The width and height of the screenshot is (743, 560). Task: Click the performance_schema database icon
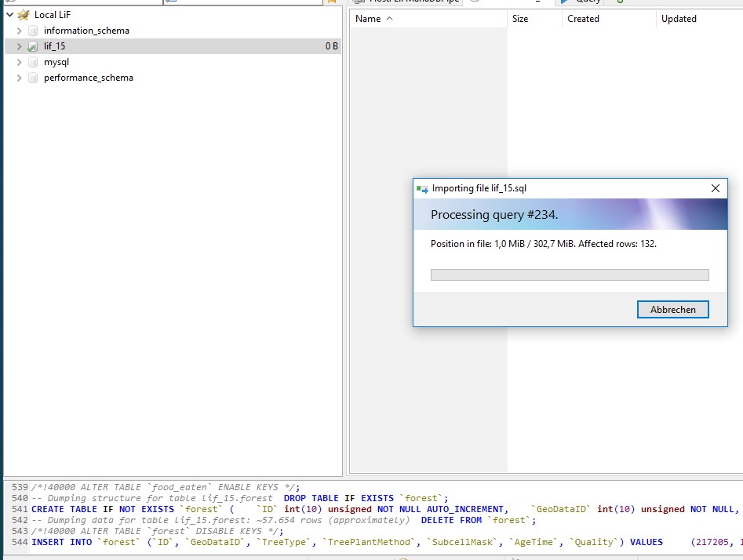[x=33, y=78]
